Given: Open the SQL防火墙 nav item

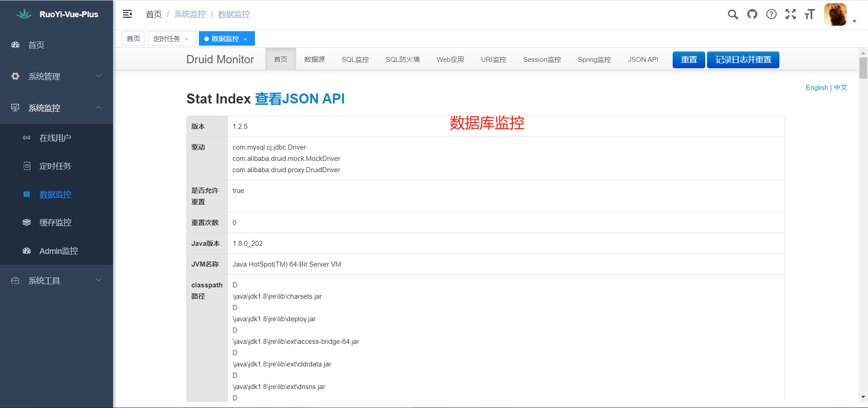Looking at the screenshot, I should (403, 59).
